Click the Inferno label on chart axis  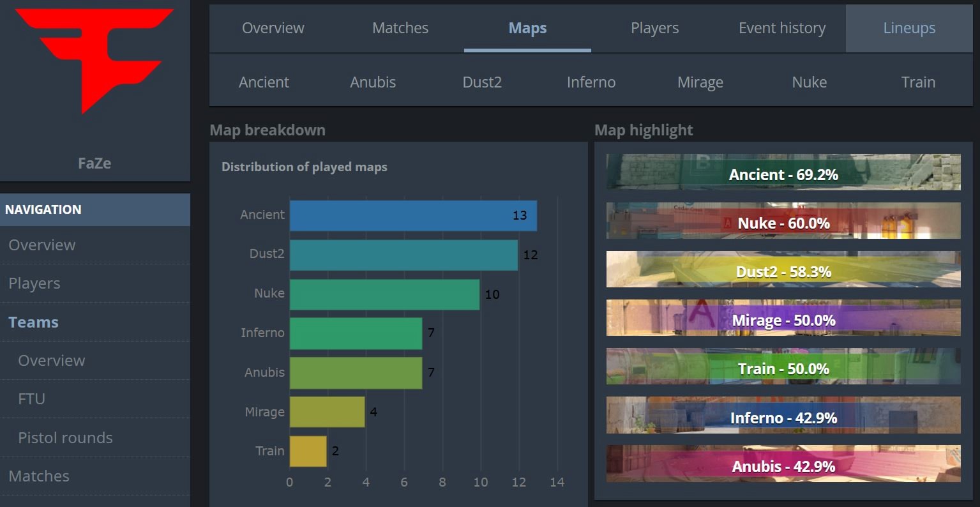(x=262, y=333)
